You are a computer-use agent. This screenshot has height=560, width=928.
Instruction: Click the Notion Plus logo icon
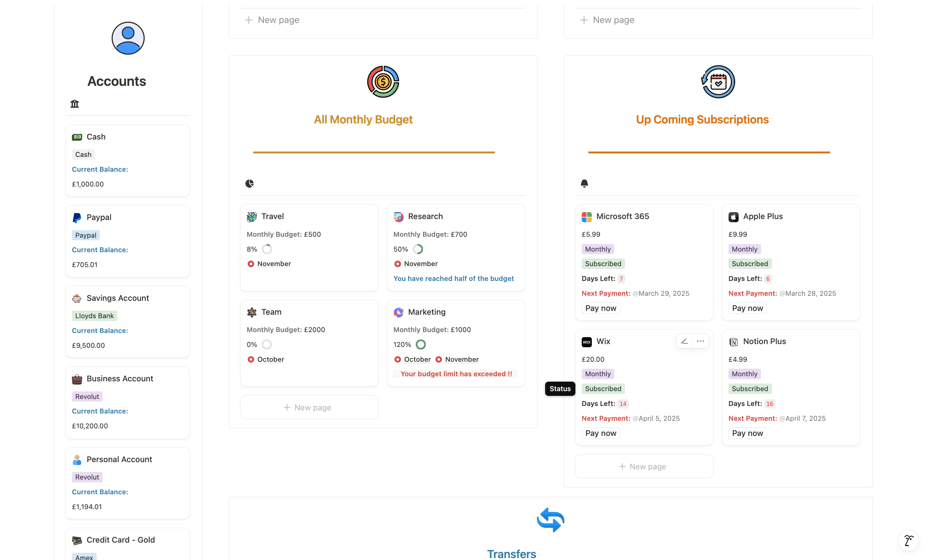pyautogui.click(x=733, y=342)
